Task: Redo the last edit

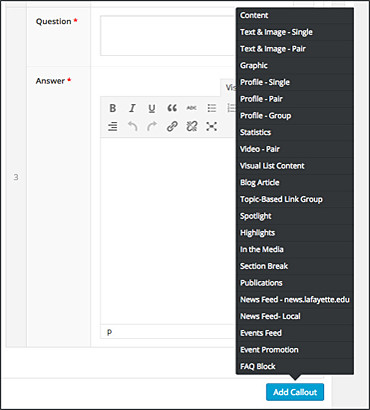Action: pos(152,126)
